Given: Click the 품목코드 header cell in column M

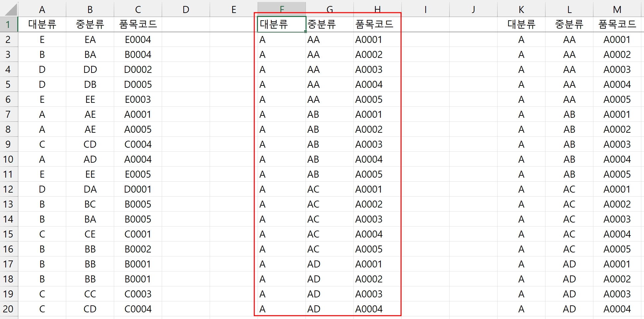Looking at the screenshot, I should click(x=617, y=24).
